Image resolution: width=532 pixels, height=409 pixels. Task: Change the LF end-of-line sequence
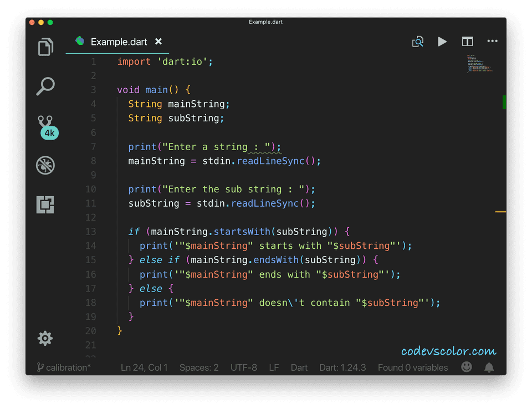point(274,367)
